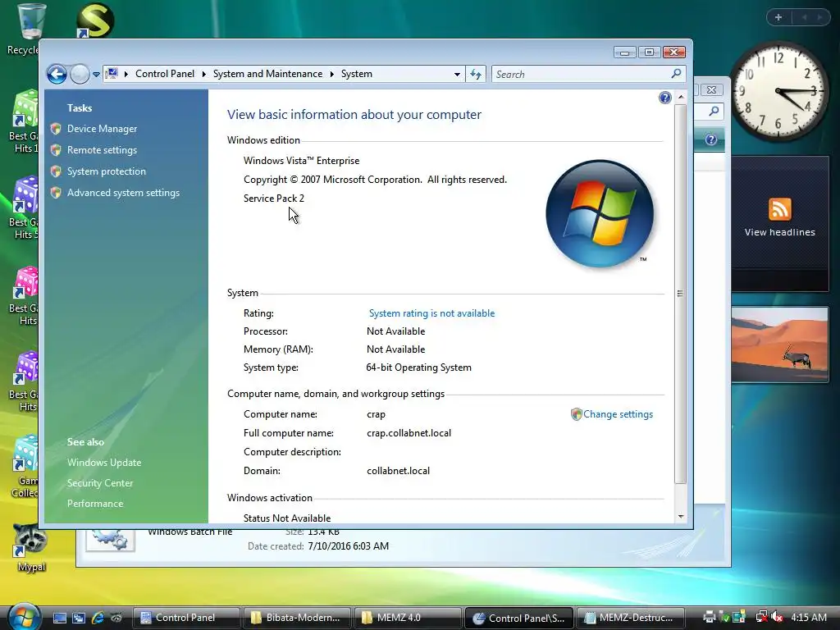Click the shield icon beside Change settings
The height and width of the screenshot is (630, 840).
tap(577, 414)
